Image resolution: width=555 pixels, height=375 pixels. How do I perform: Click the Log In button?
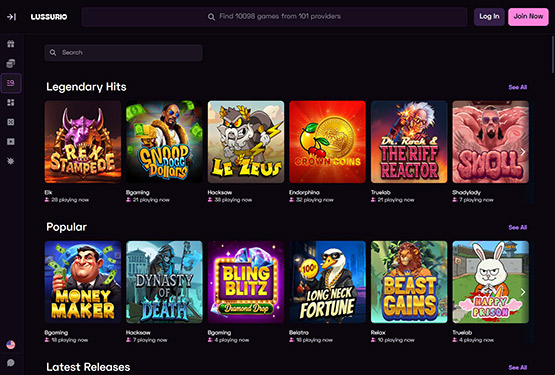pyautogui.click(x=489, y=17)
